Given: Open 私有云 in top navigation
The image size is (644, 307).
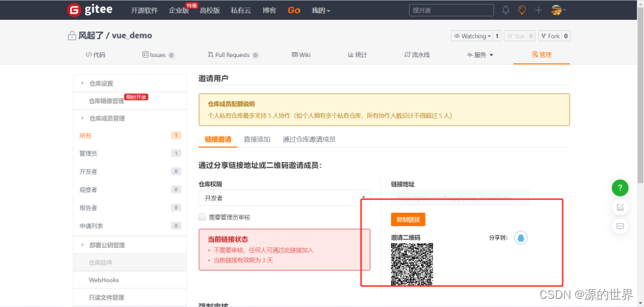Looking at the screenshot, I should click(x=241, y=11).
